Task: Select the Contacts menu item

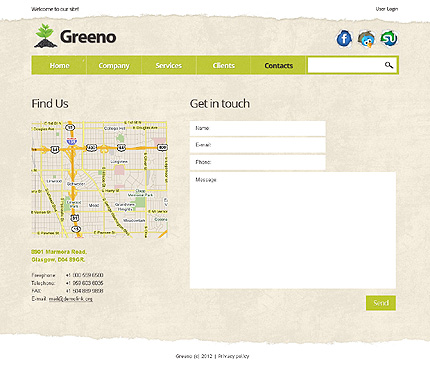Action: (x=278, y=65)
